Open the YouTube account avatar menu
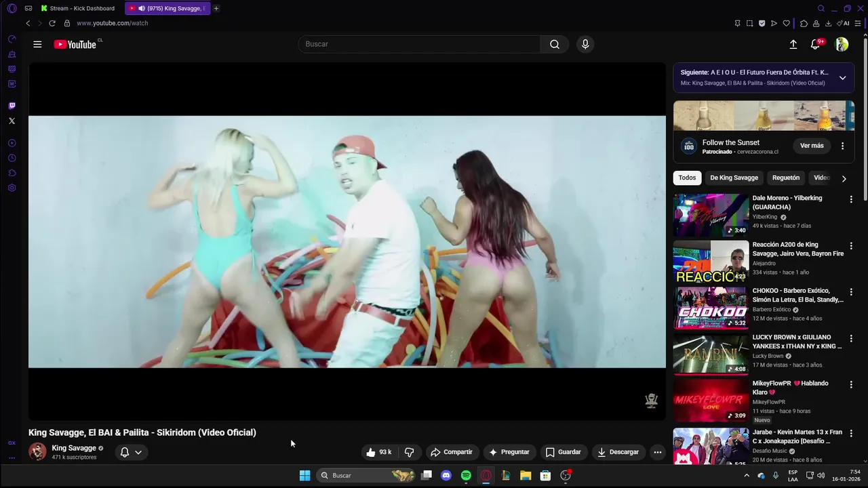This screenshot has height=488, width=868. [842, 44]
